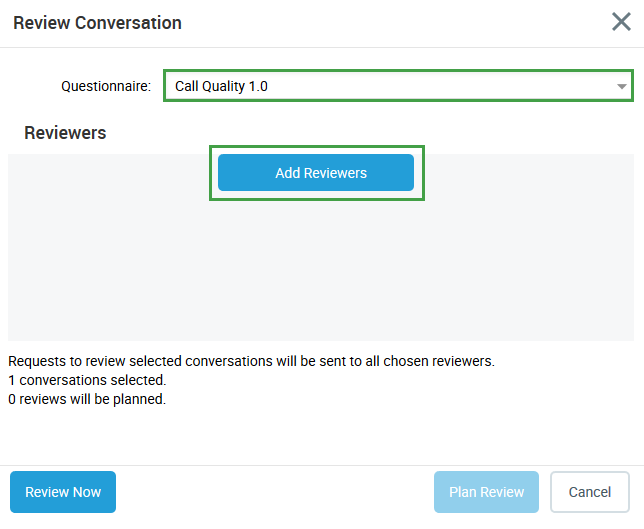Click the empty reviewers list panel
This screenshot has width=644, height=529.
[320, 270]
